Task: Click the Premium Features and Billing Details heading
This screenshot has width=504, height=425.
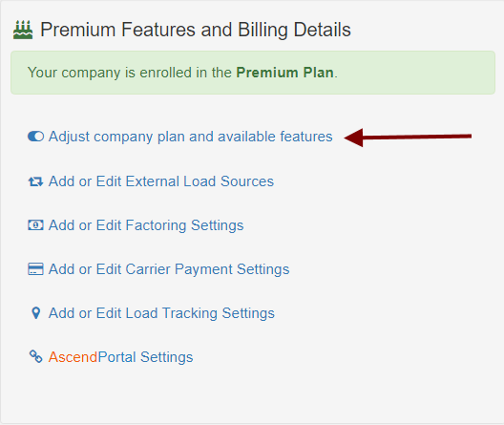Action: point(196,30)
